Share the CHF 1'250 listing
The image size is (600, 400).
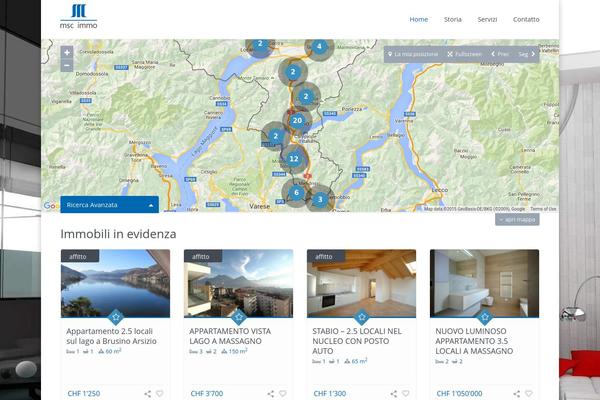[147, 393]
